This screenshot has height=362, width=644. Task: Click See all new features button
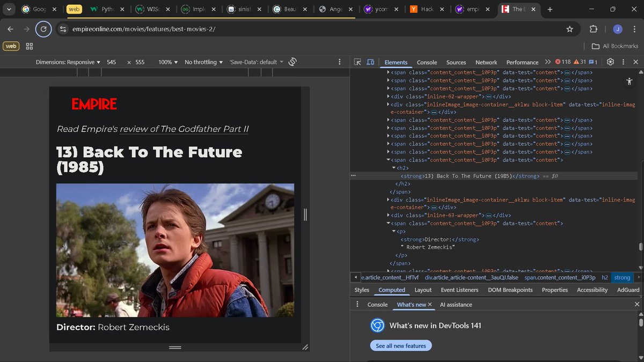[x=401, y=346]
